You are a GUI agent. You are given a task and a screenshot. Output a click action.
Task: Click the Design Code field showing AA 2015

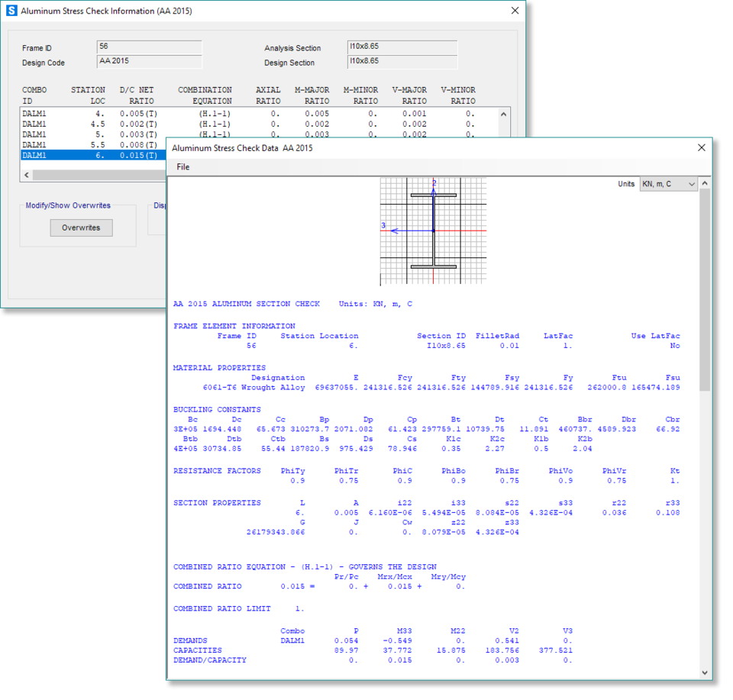(x=150, y=62)
